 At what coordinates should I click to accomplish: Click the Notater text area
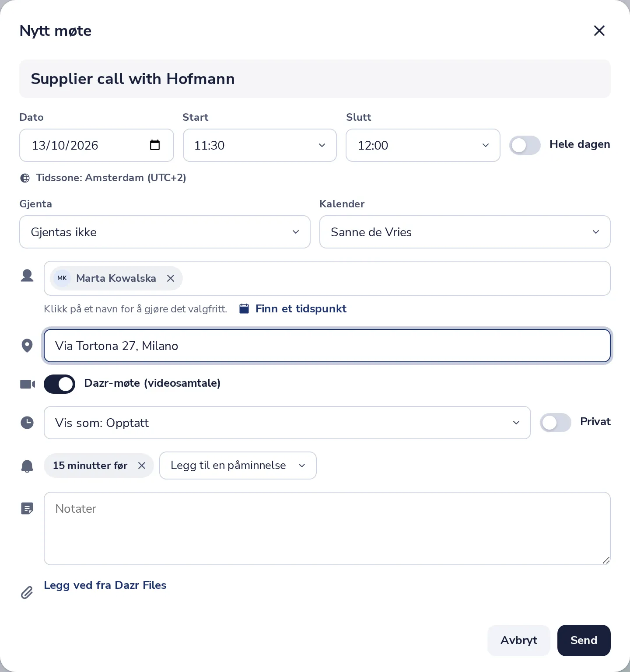click(x=327, y=528)
